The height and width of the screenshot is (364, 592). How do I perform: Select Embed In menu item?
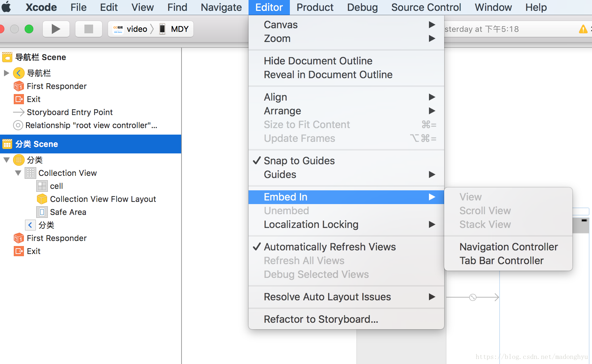point(346,197)
